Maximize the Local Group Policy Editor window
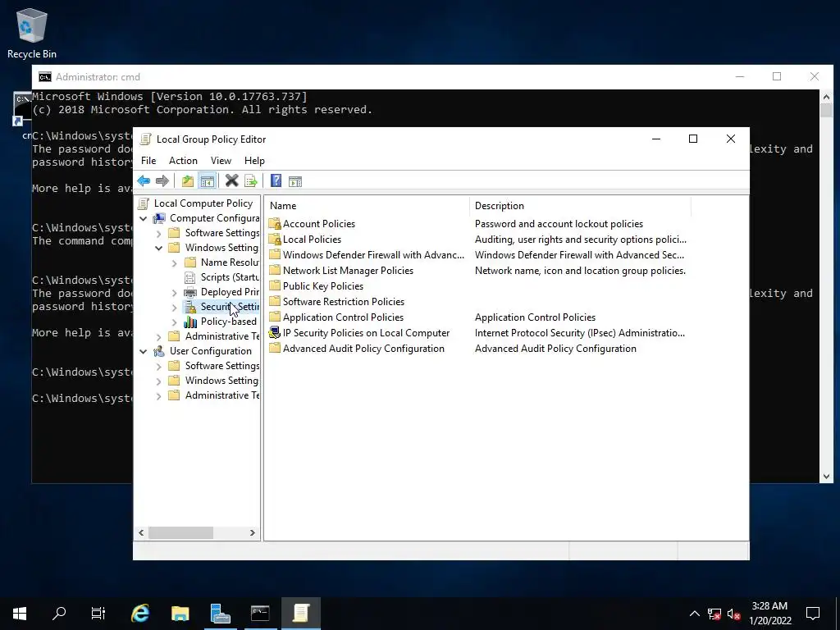The width and height of the screenshot is (840, 630). click(692, 139)
